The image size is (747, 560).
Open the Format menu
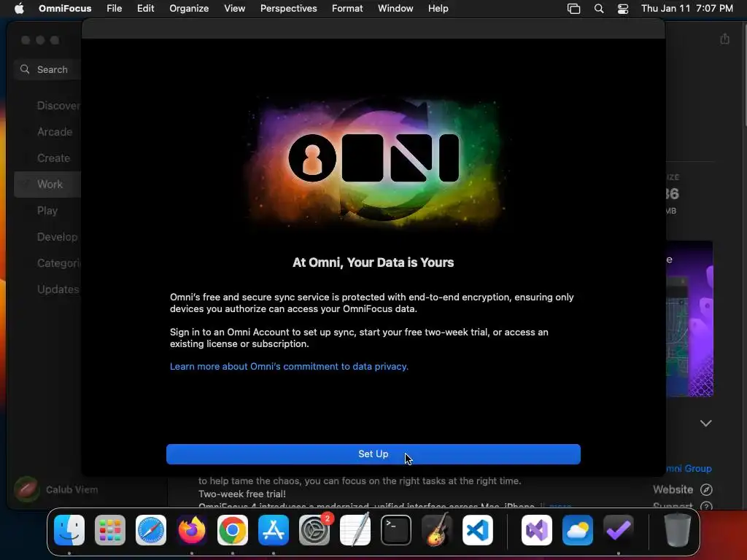click(347, 8)
